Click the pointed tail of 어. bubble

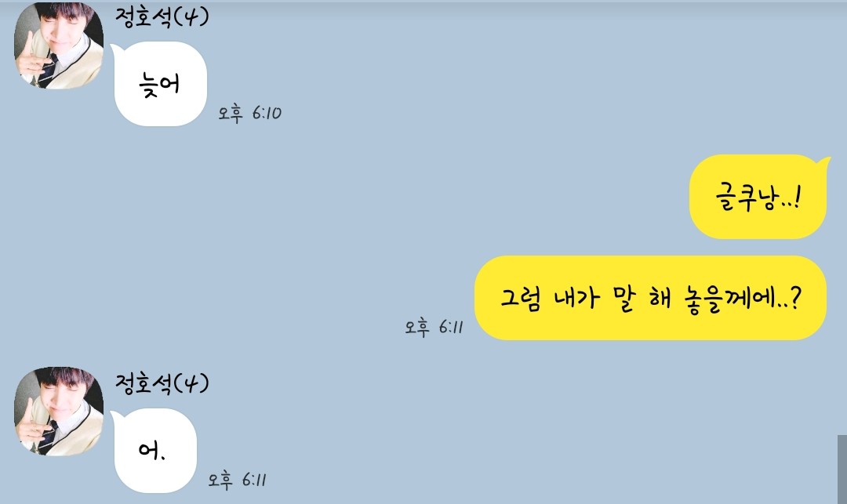[x=115, y=415]
